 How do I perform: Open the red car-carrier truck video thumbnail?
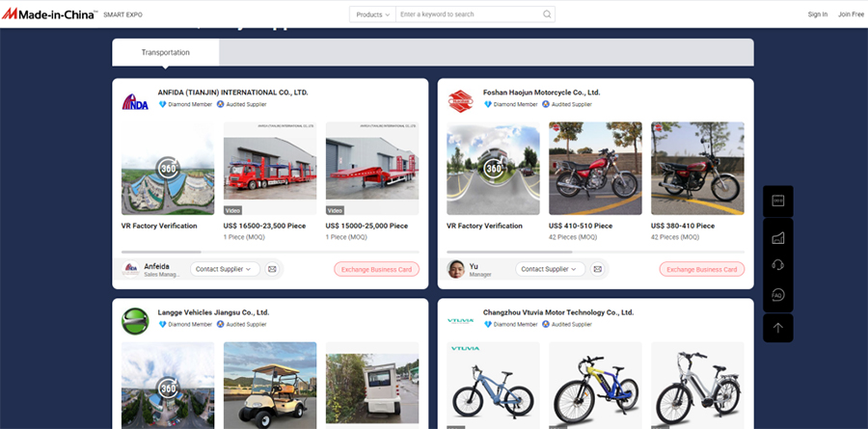pos(269,169)
